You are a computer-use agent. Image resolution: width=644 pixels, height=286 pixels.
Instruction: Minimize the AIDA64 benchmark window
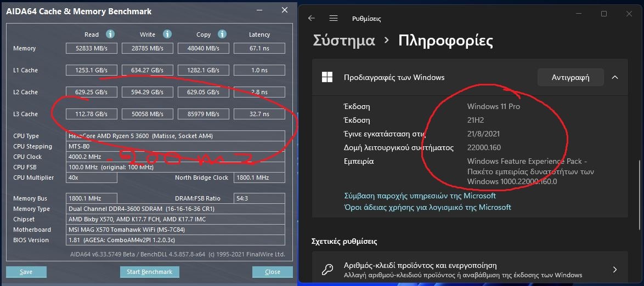tap(259, 10)
